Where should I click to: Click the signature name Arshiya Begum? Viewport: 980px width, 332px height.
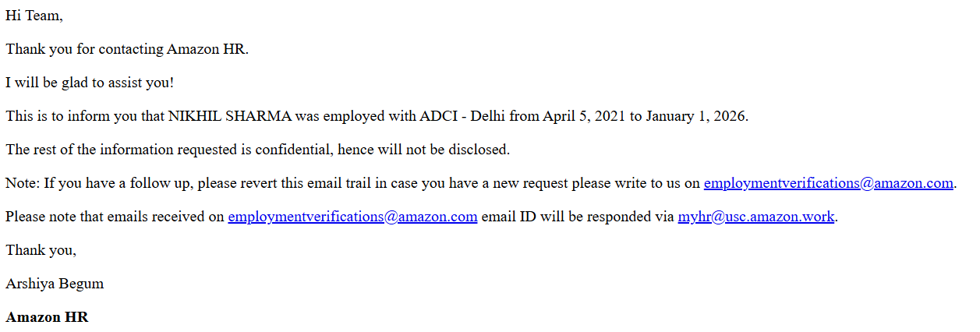(x=55, y=284)
